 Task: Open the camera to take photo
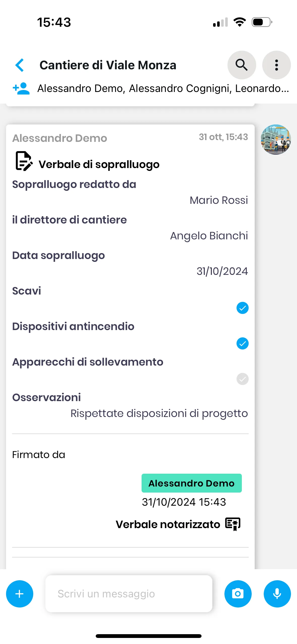238,594
